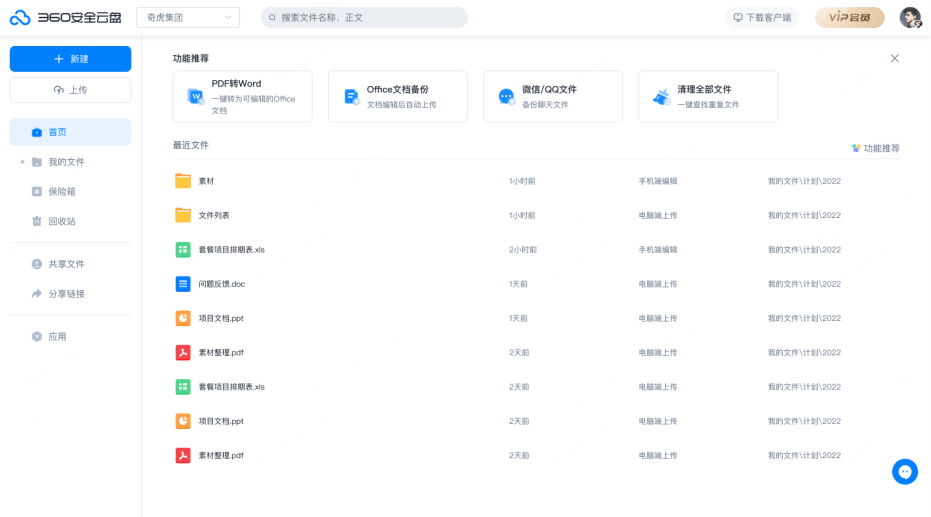Open the 清理全部文件 feature card
The height and width of the screenshot is (517, 931).
(708, 96)
